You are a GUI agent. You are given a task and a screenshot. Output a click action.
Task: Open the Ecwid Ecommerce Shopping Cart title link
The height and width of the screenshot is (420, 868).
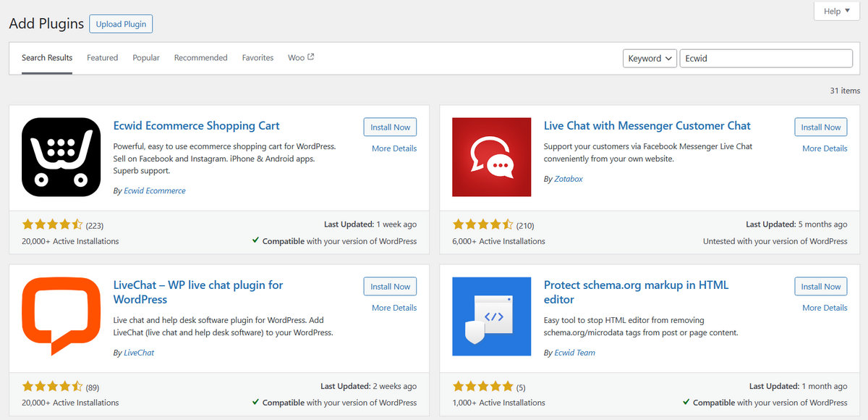tap(197, 125)
